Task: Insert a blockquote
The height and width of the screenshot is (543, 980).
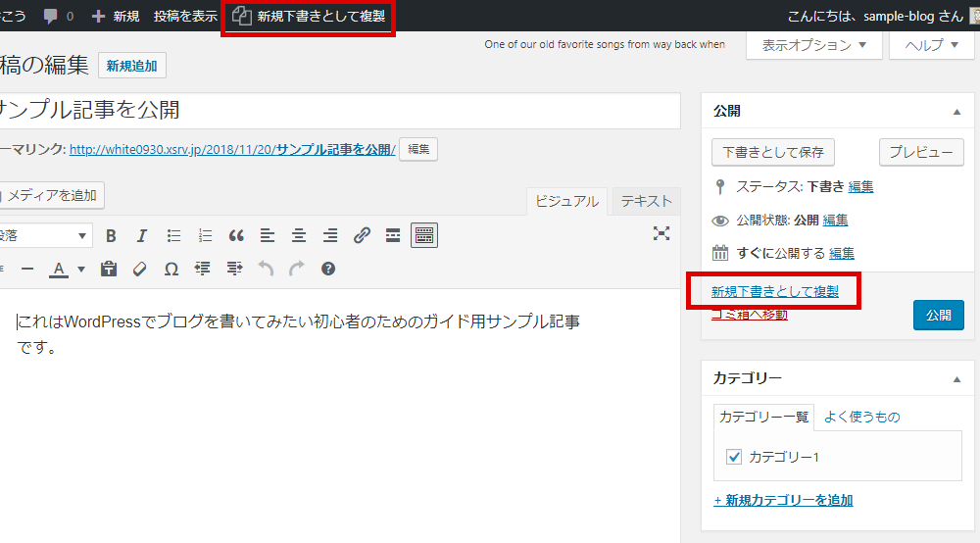Action: [236, 235]
